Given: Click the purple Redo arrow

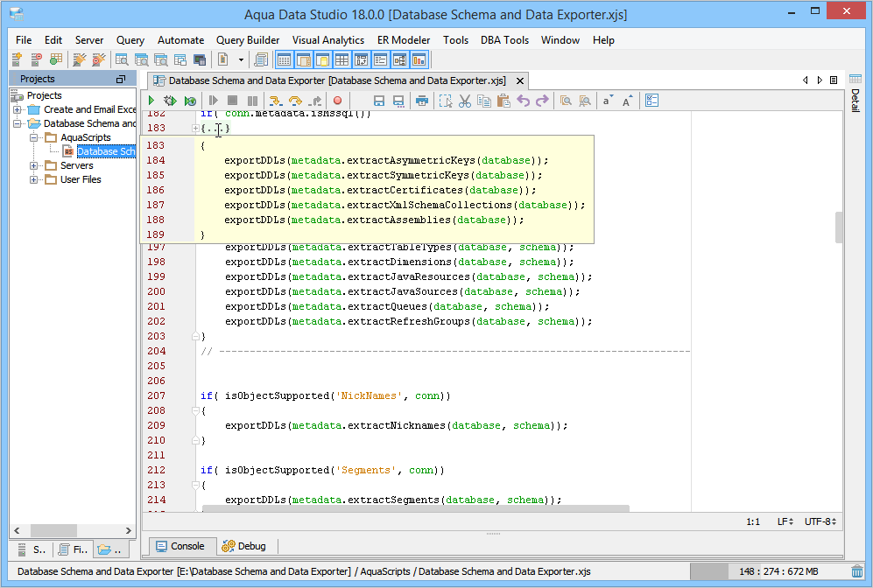Looking at the screenshot, I should pyautogui.click(x=542, y=101).
